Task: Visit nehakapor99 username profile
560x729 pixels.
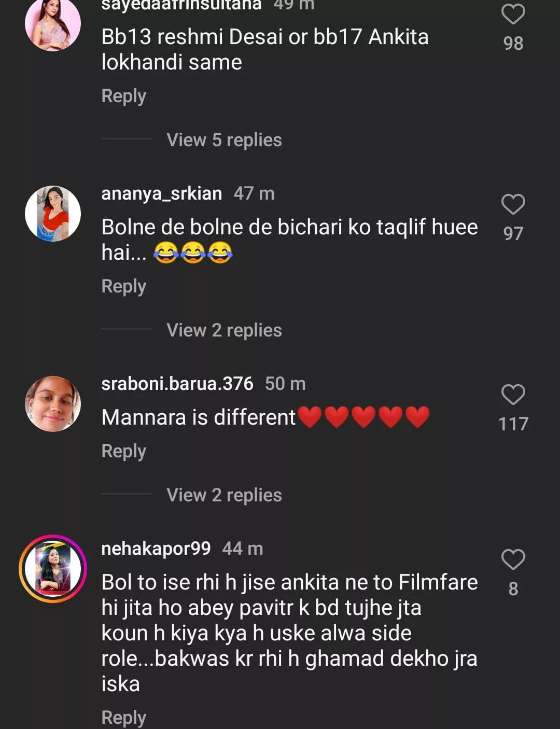Action: tap(156, 549)
